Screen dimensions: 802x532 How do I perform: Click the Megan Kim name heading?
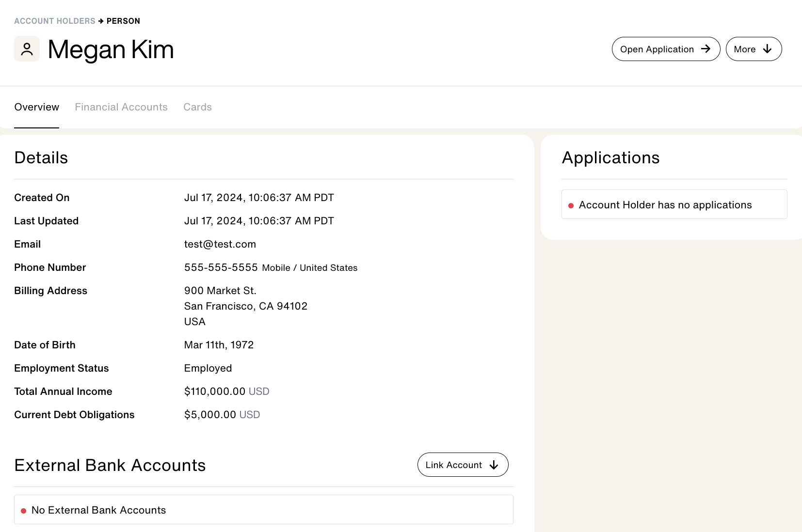point(111,49)
